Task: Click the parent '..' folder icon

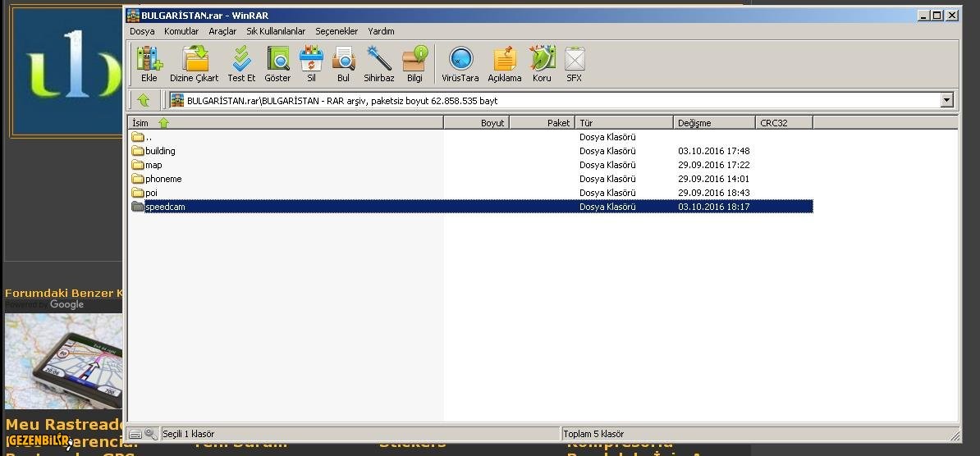Action: (x=138, y=137)
